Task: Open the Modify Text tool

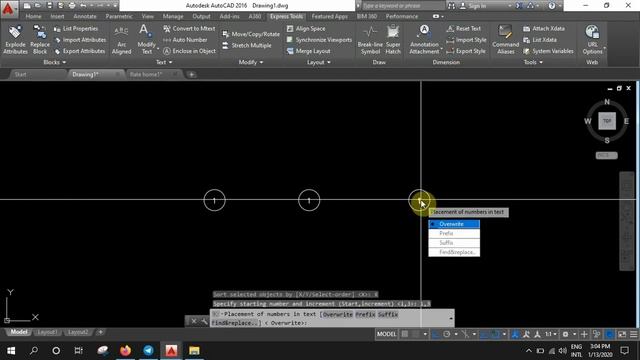Action: tap(146, 39)
